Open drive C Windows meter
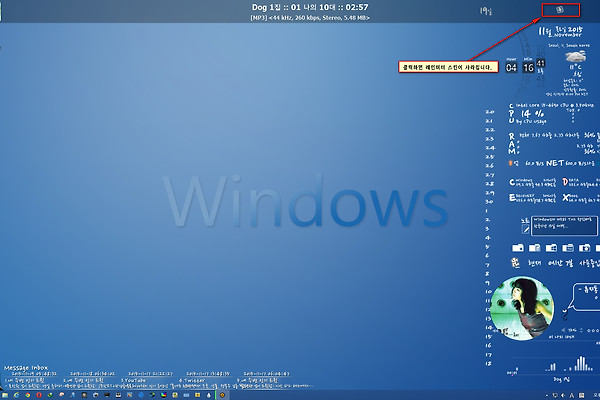This screenshot has width=600, height=400. coord(532,182)
